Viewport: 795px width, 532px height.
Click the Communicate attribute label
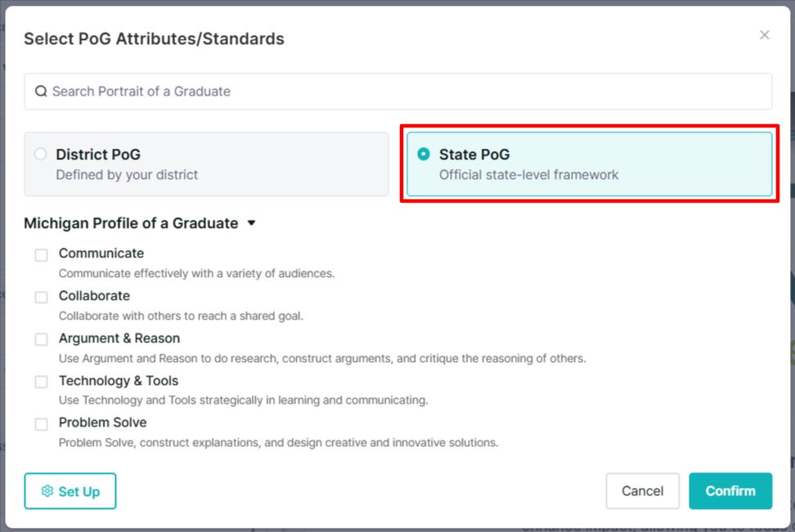click(101, 253)
